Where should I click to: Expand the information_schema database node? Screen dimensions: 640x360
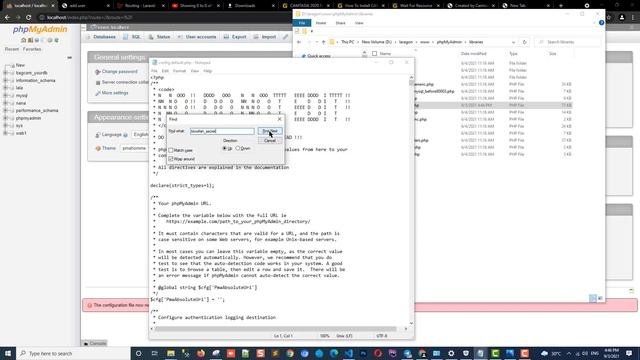point(5,80)
